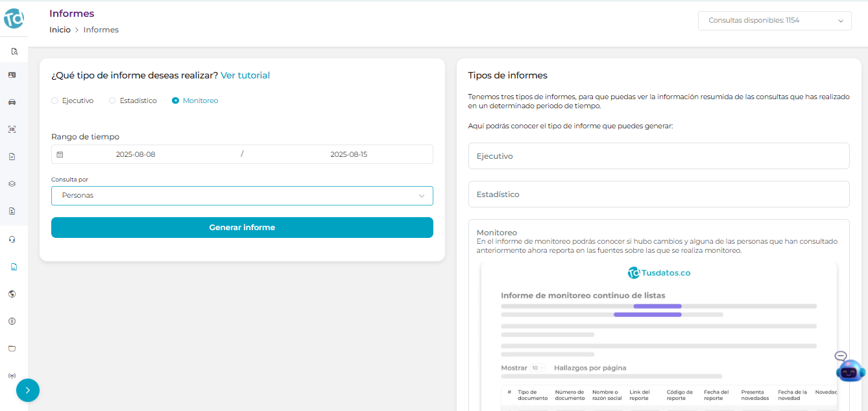The width and height of the screenshot is (868, 411).
Task: Open the broadcast signal sidebar icon
Action: 12,375
